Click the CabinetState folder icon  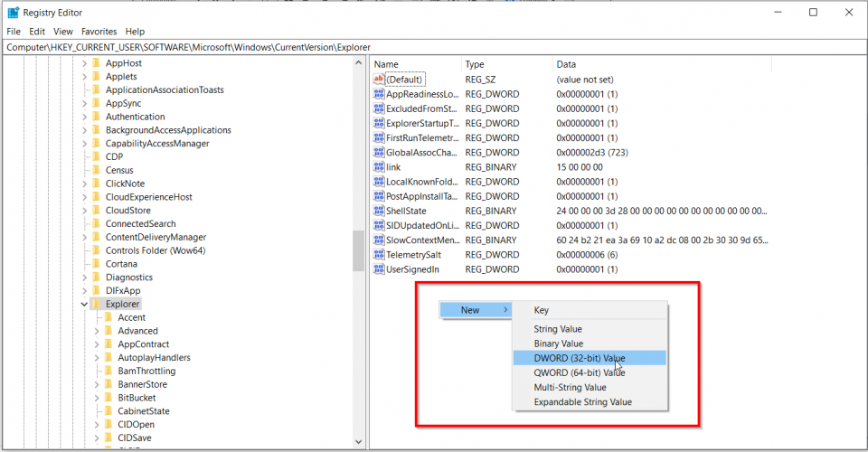coord(108,411)
